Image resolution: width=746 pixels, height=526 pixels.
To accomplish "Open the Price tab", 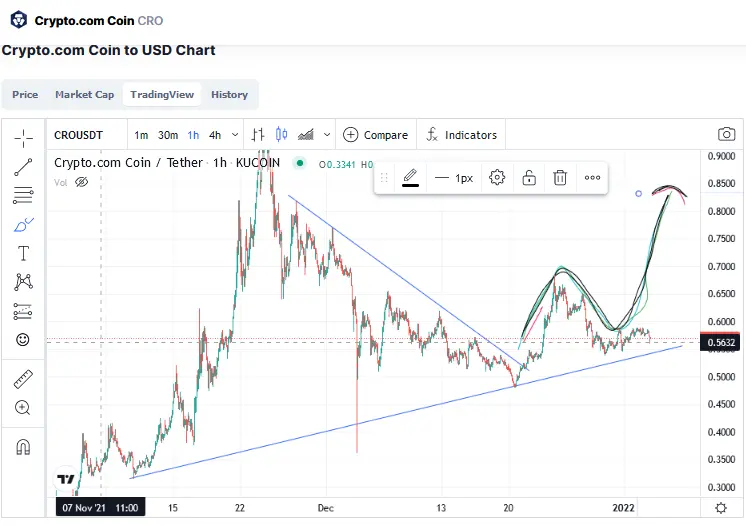I will (x=25, y=95).
